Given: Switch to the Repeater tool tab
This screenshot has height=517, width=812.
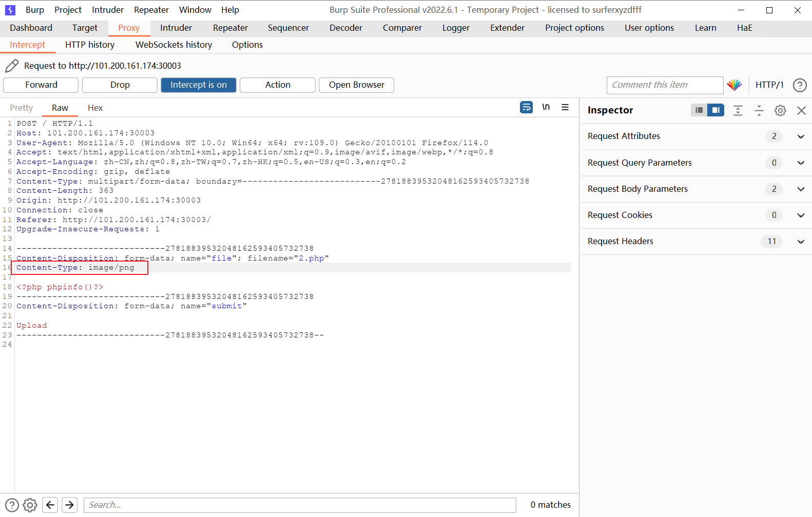Looking at the screenshot, I should click(x=230, y=28).
